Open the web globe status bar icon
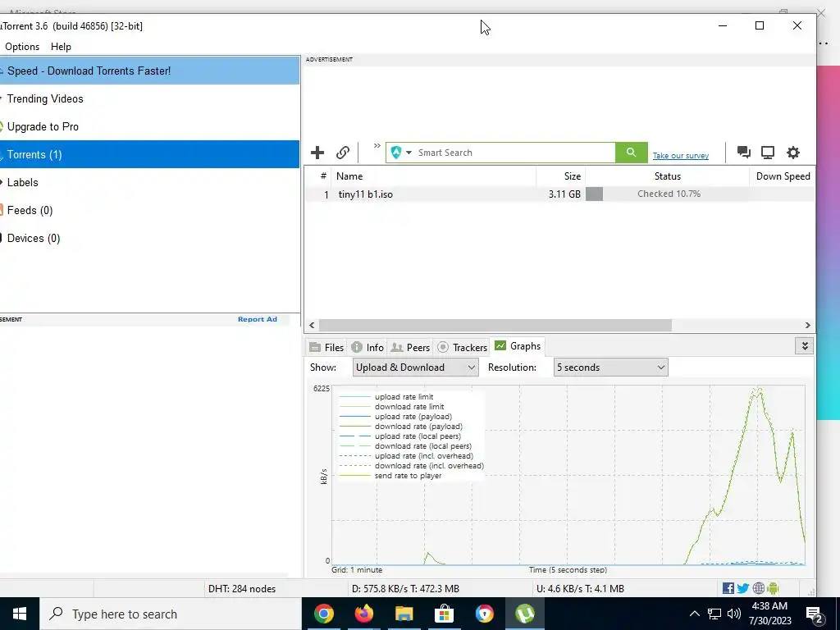 coord(759,588)
